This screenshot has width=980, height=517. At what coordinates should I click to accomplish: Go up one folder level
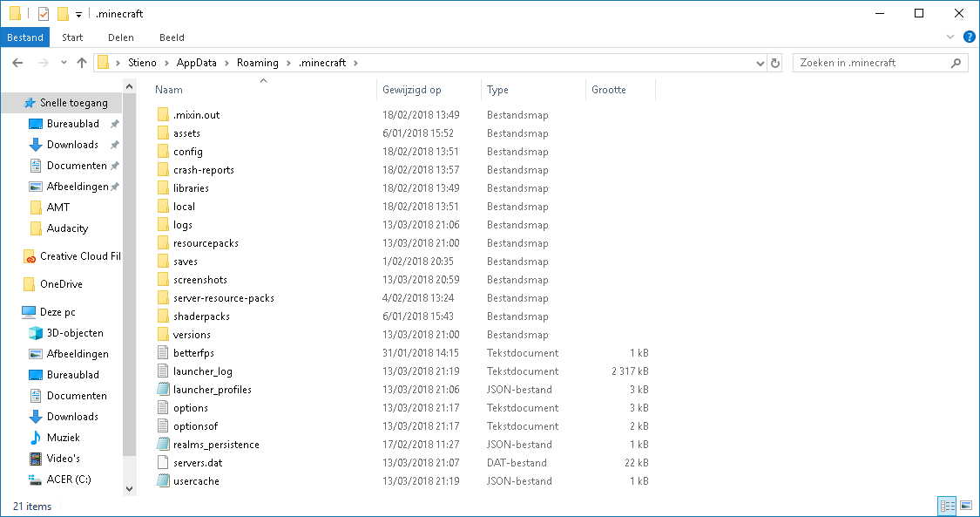[x=82, y=63]
